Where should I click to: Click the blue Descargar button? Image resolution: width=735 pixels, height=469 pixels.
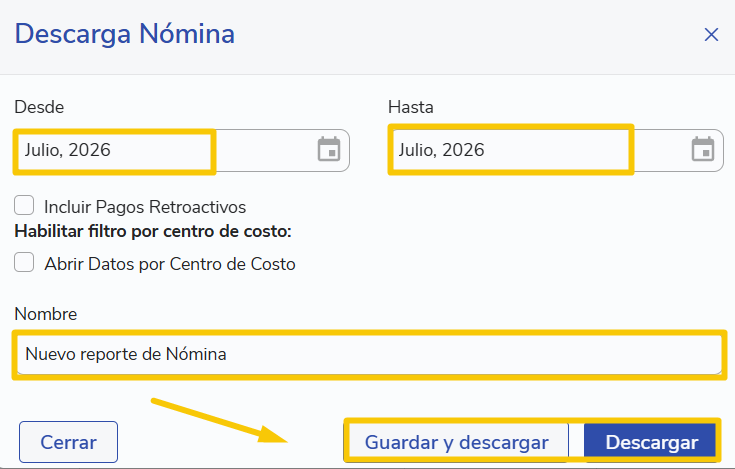click(652, 442)
